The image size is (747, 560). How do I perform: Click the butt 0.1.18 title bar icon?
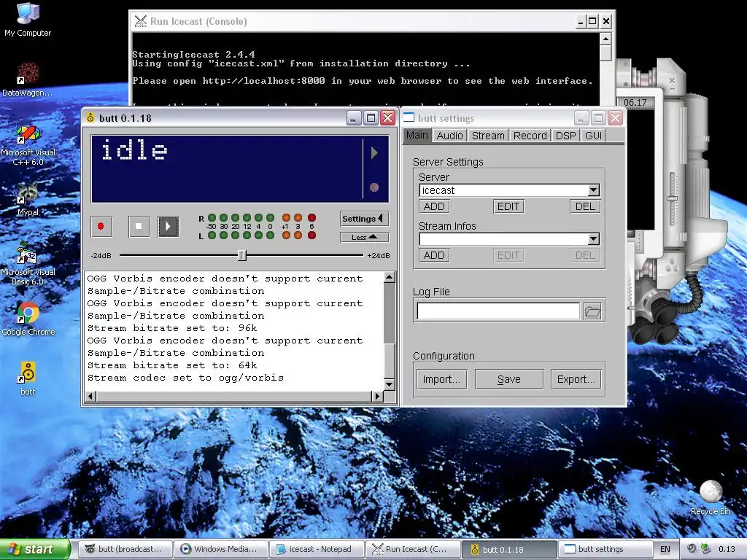(90, 117)
